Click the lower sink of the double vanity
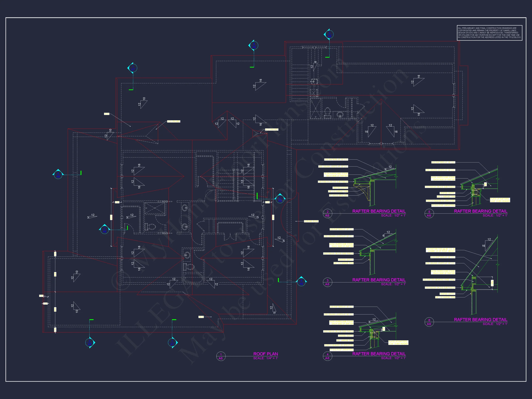 [x=185, y=227]
